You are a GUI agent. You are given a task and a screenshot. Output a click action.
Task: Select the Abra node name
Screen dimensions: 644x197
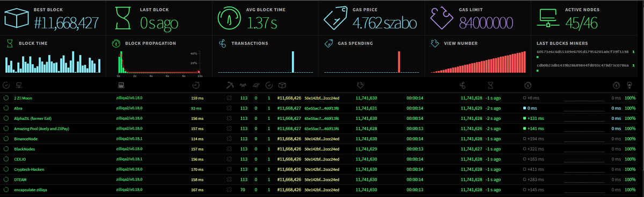(18, 108)
